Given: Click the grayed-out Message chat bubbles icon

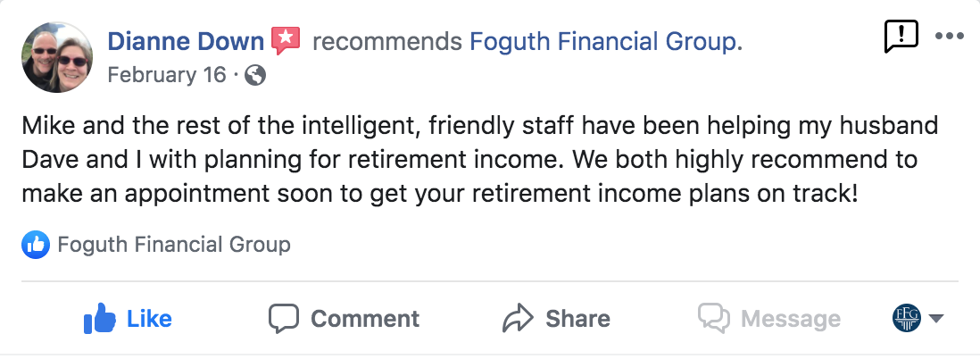Looking at the screenshot, I should [714, 319].
